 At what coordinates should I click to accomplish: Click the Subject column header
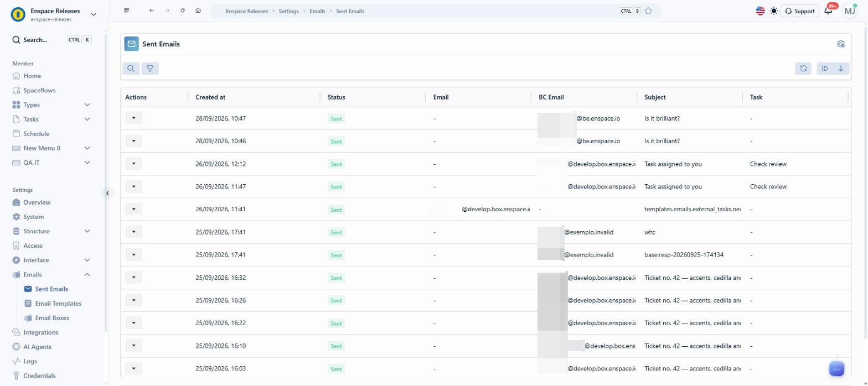655,97
